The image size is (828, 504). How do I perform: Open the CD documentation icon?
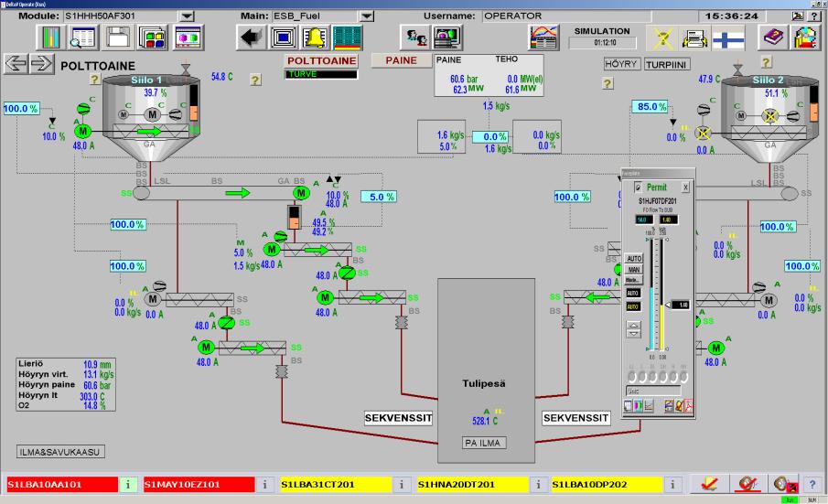(x=806, y=38)
